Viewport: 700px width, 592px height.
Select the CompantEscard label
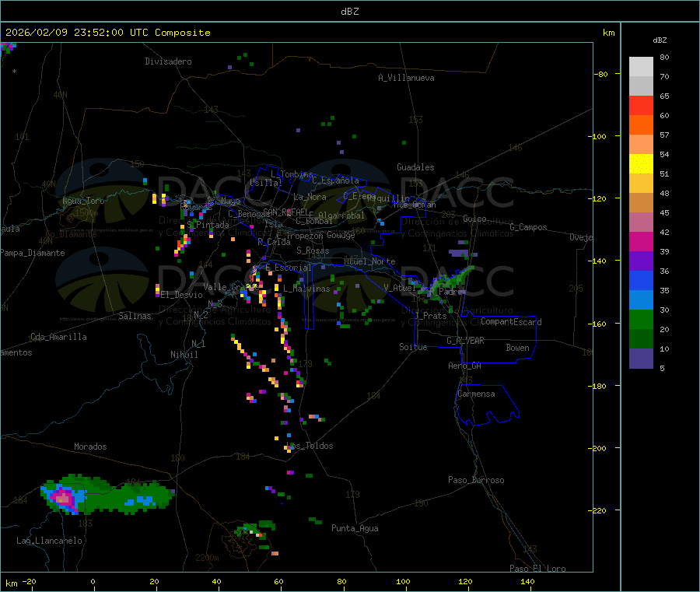511,322
